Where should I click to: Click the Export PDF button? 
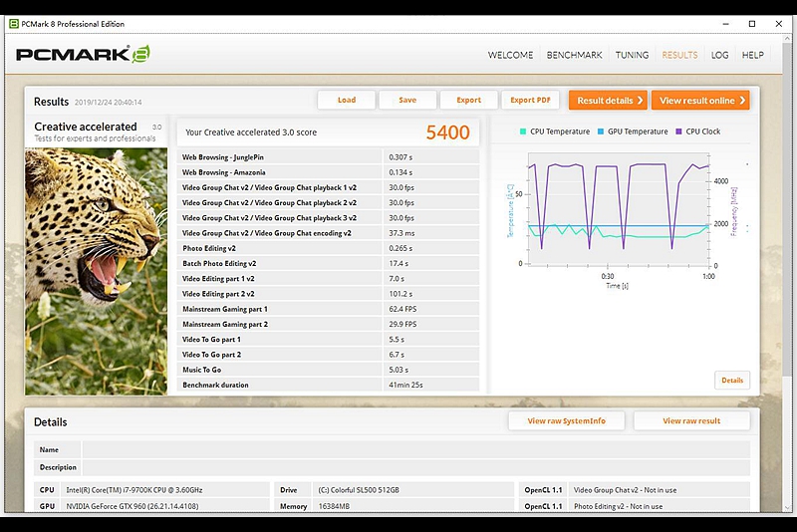[530, 101]
